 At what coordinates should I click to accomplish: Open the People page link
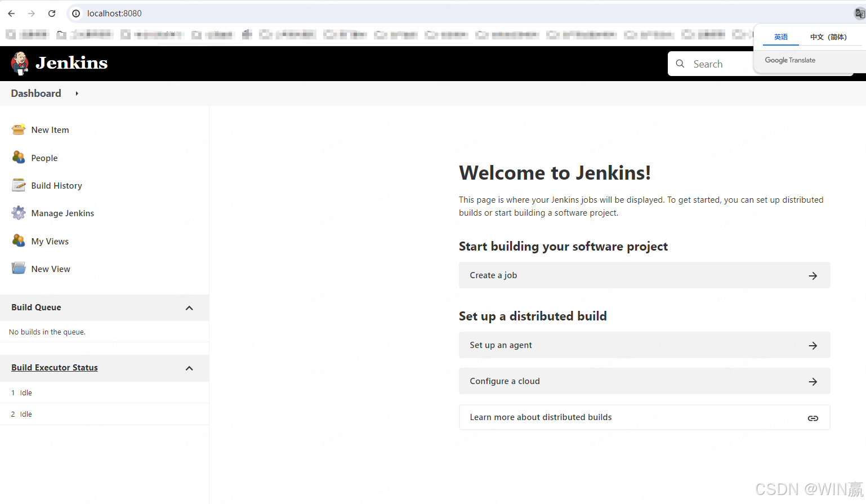[x=44, y=158]
